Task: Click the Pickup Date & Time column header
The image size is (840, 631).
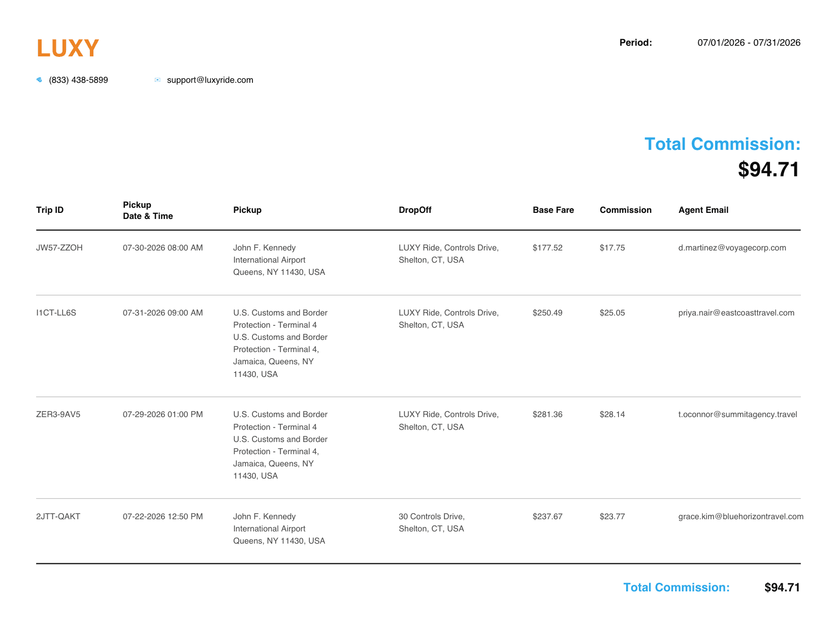Action: (x=148, y=210)
